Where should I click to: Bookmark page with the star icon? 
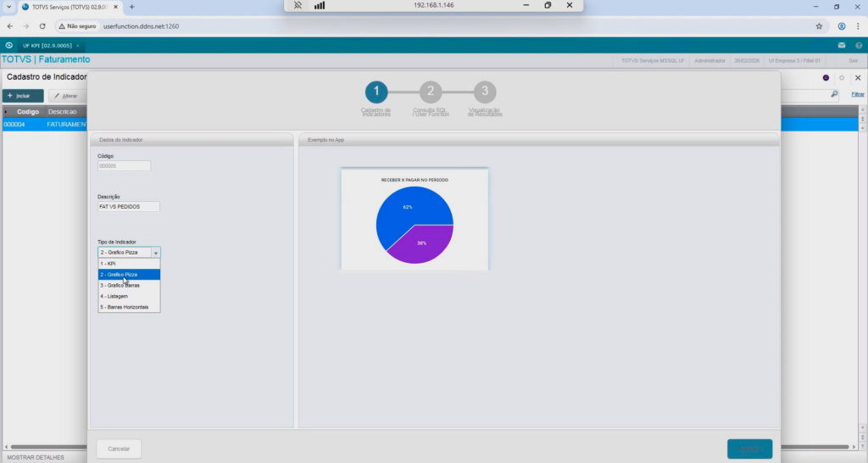click(819, 26)
